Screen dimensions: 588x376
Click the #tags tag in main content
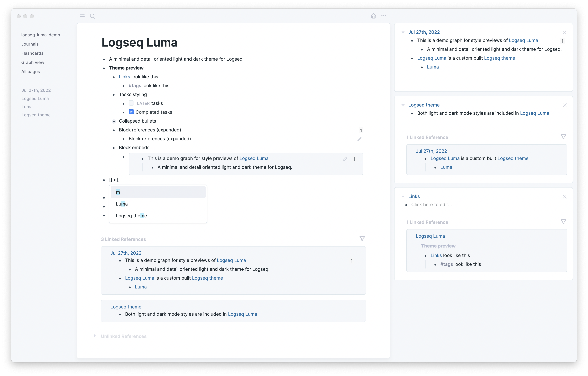tap(135, 86)
